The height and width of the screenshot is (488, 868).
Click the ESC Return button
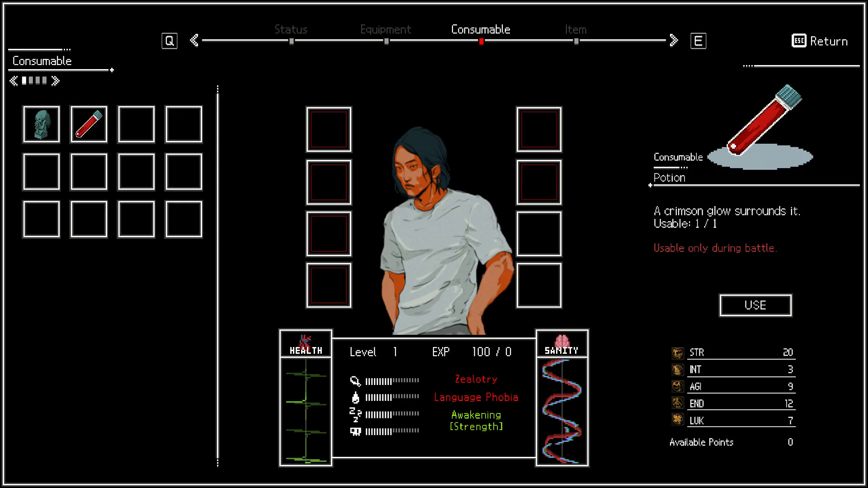pyautogui.click(x=819, y=40)
